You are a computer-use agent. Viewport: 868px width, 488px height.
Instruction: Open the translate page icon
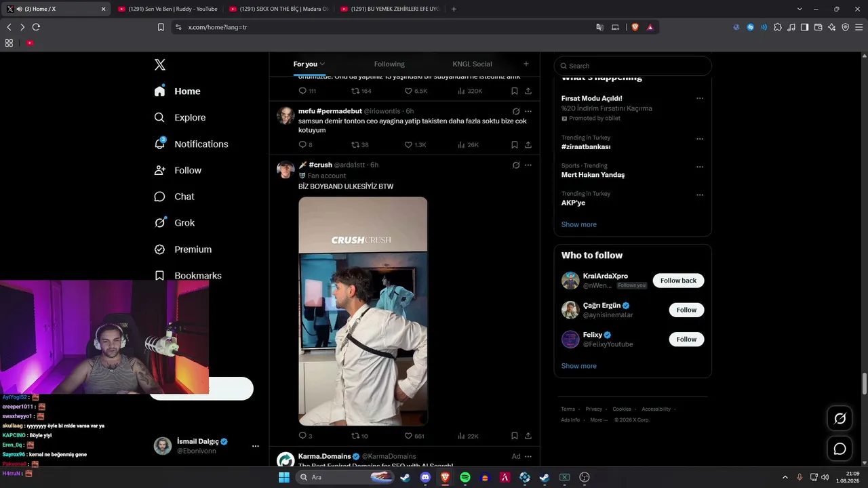[599, 27]
